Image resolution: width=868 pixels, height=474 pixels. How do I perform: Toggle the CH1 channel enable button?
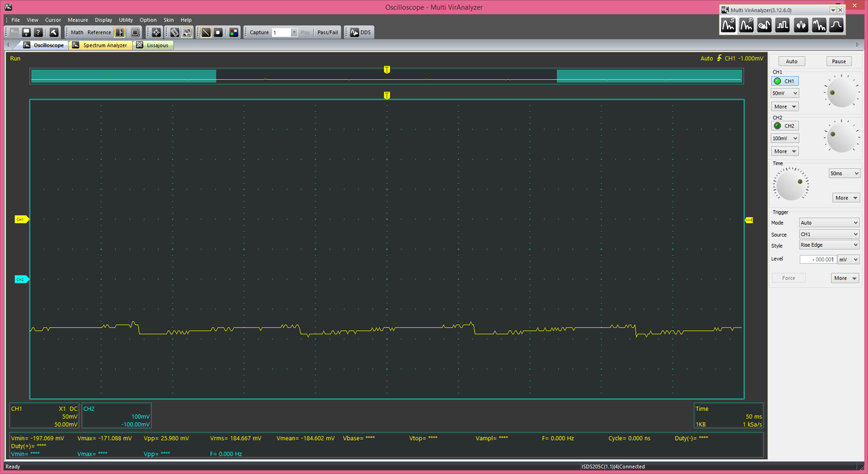click(785, 81)
